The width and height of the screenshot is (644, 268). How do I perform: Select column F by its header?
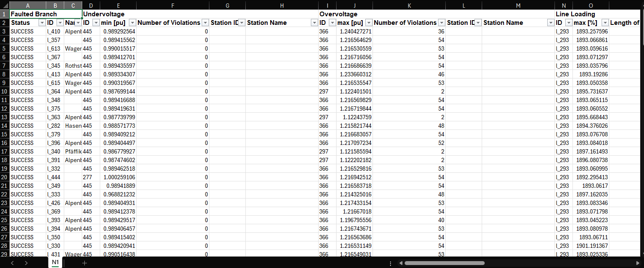pos(173,5)
